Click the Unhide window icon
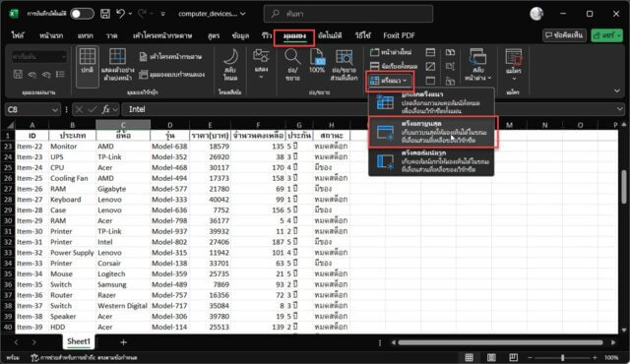Image resolution: width=630 pixels, height=364 pixels. point(430,81)
